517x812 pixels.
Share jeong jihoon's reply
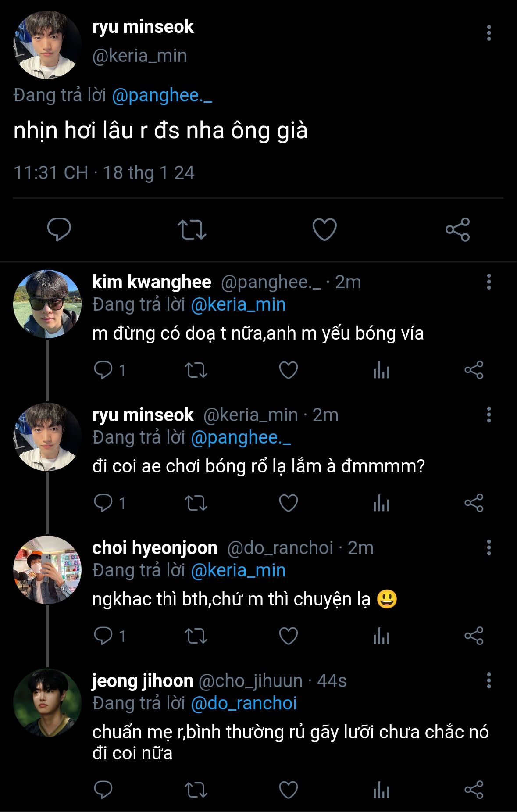474,791
